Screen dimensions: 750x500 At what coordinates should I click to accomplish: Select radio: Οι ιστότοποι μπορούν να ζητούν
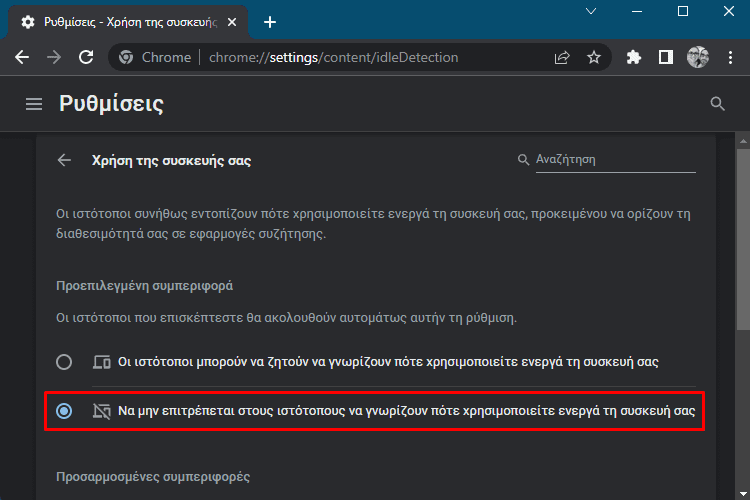[64, 362]
